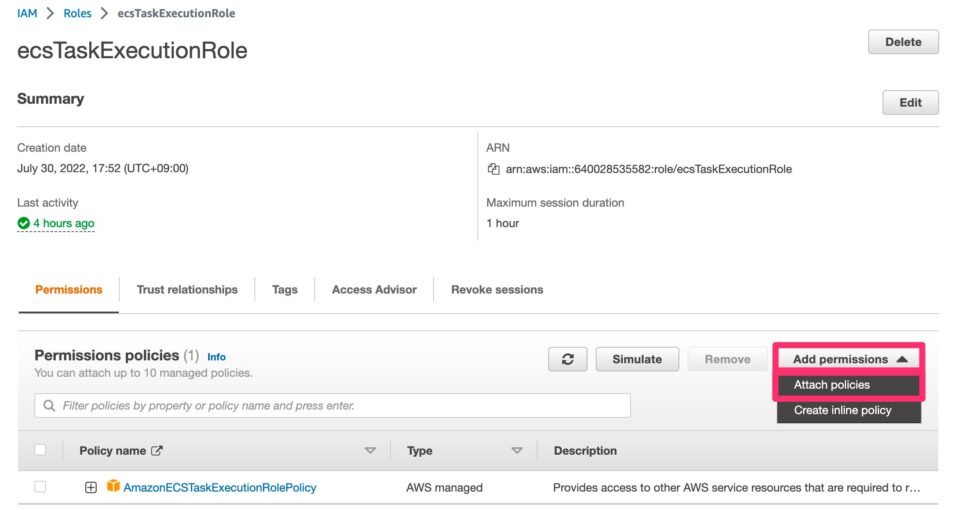Click the refresh policies icon button

coord(567,359)
